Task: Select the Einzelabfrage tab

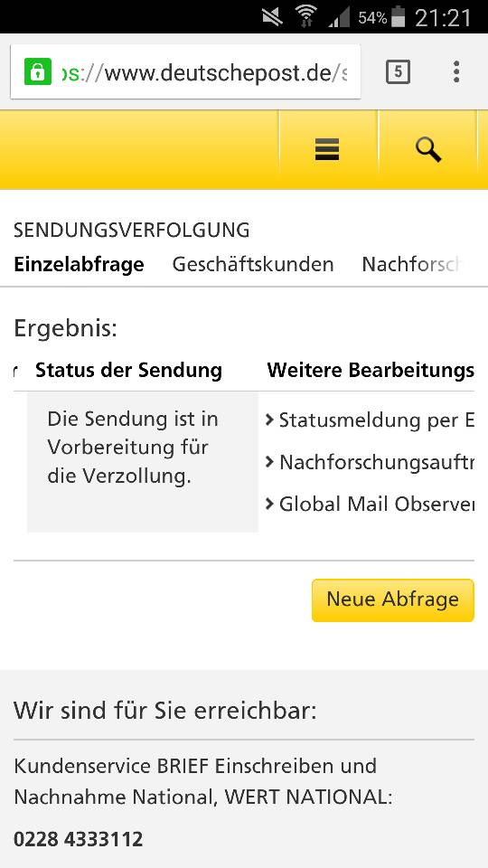Action: click(x=79, y=265)
